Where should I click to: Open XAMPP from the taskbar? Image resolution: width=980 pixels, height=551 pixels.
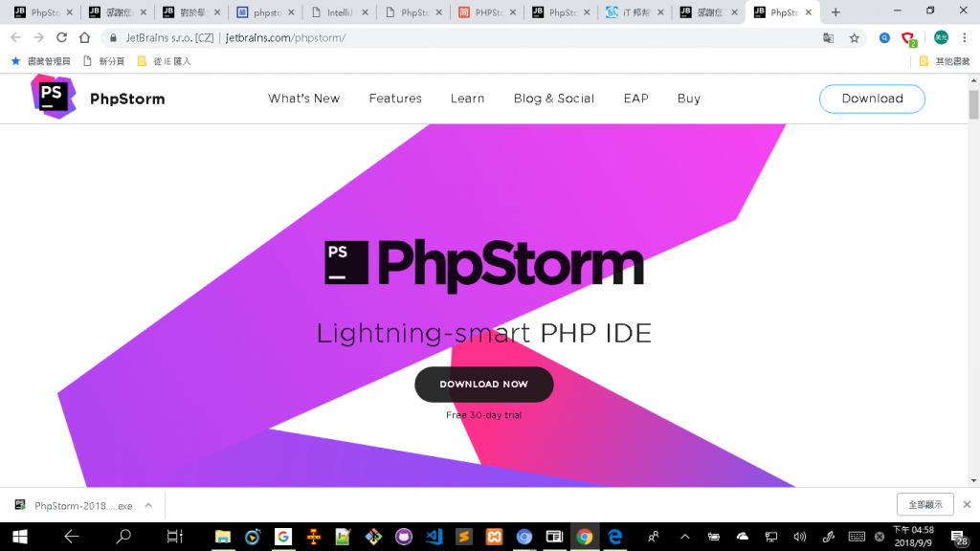click(494, 537)
